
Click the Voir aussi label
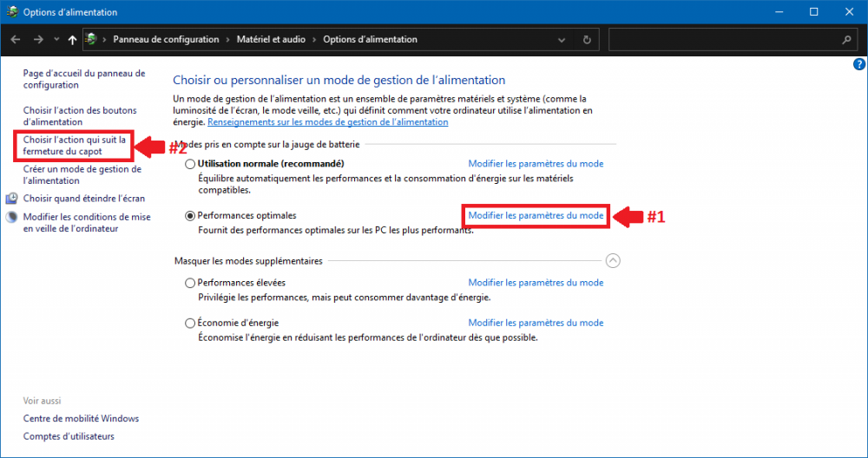(x=42, y=401)
